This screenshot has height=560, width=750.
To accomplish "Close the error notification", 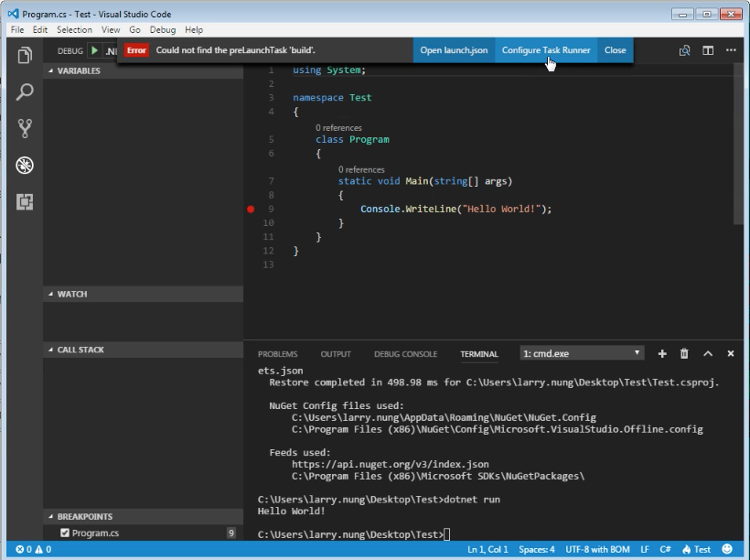I will (616, 50).
